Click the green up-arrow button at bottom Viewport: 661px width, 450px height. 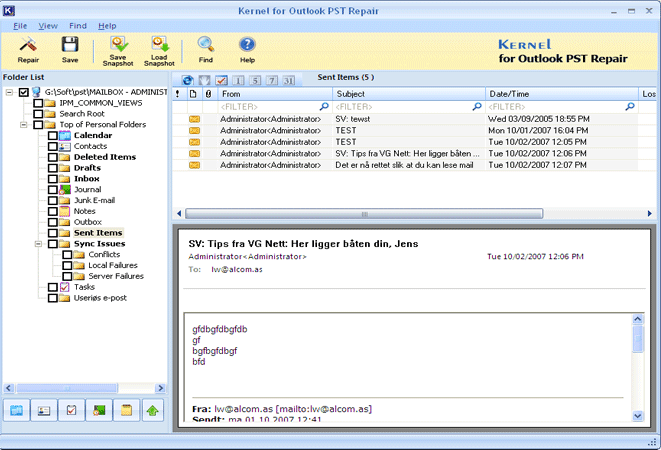(x=153, y=410)
